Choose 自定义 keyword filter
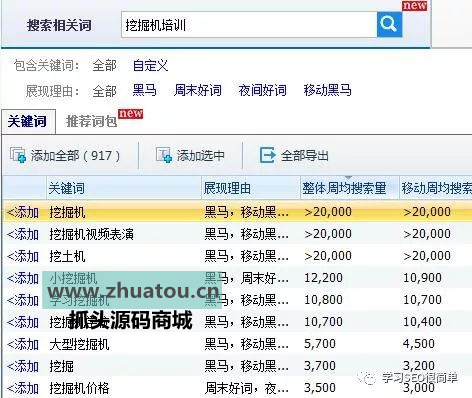 [150, 65]
